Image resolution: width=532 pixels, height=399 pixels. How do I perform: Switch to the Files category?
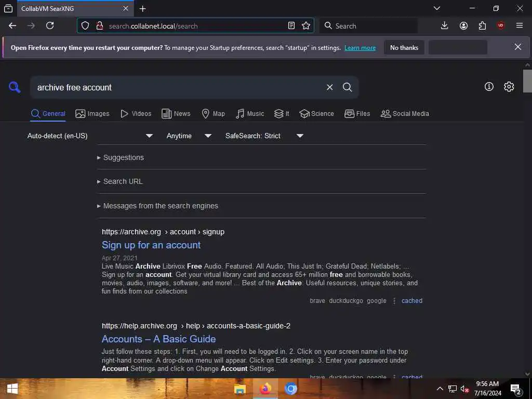click(x=357, y=114)
